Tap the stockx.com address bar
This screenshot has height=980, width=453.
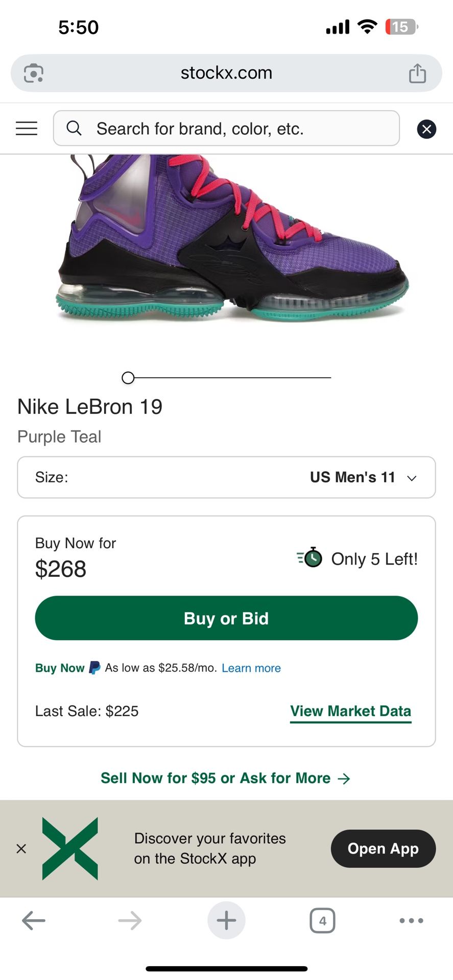(x=226, y=73)
